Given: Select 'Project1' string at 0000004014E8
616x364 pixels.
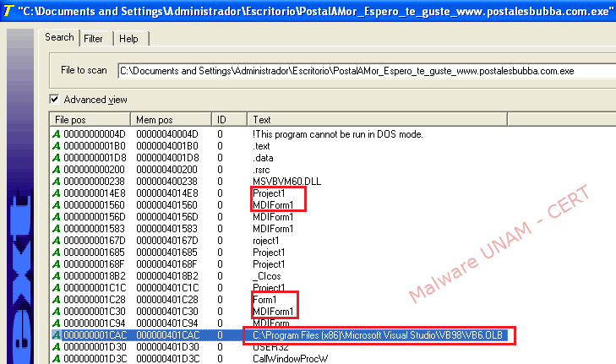Looking at the screenshot, I should 269,193.
